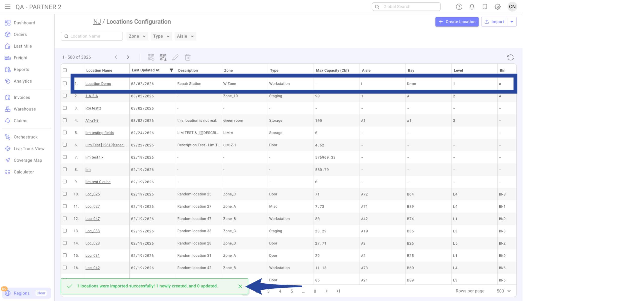Image resolution: width=644 pixels, height=301 pixels.
Task: Click the bookmark icon in header
Action: [x=485, y=7]
